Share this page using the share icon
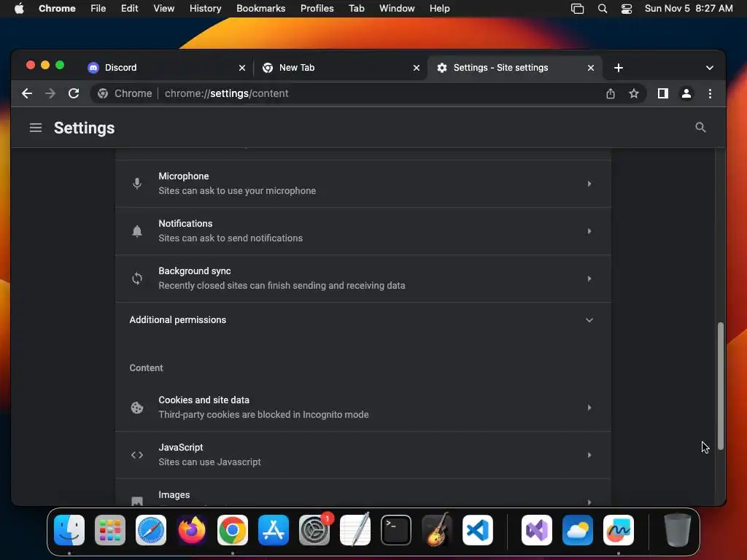 611,93
